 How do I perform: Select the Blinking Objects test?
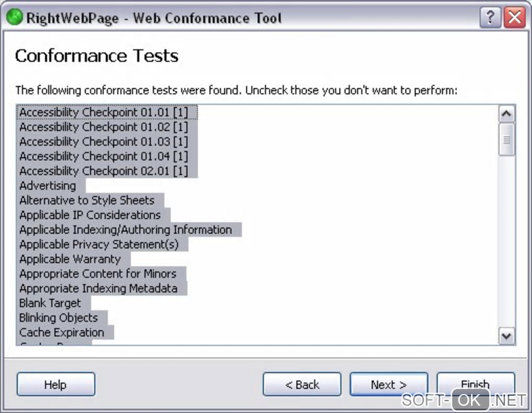click(58, 317)
